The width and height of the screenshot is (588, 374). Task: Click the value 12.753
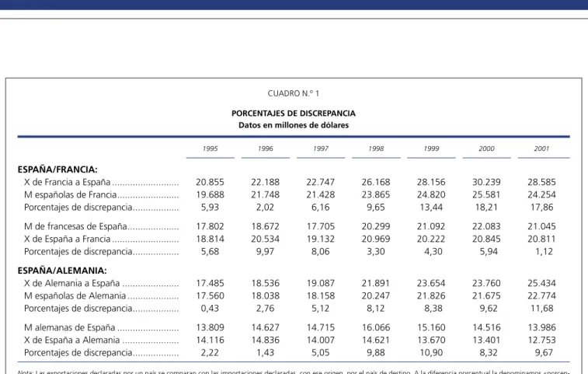click(x=541, y=341)
